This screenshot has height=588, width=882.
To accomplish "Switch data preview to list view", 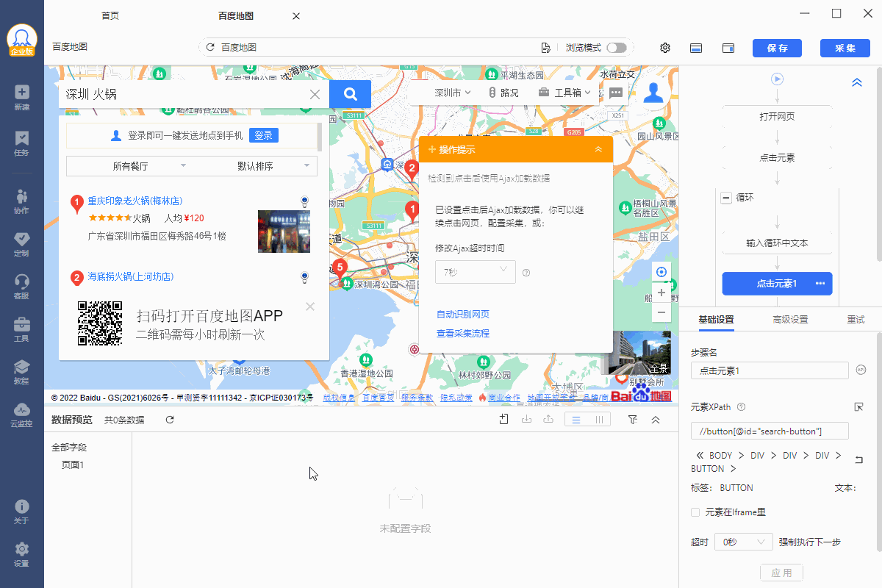I will pyautogui.click(x=577, y=420).
